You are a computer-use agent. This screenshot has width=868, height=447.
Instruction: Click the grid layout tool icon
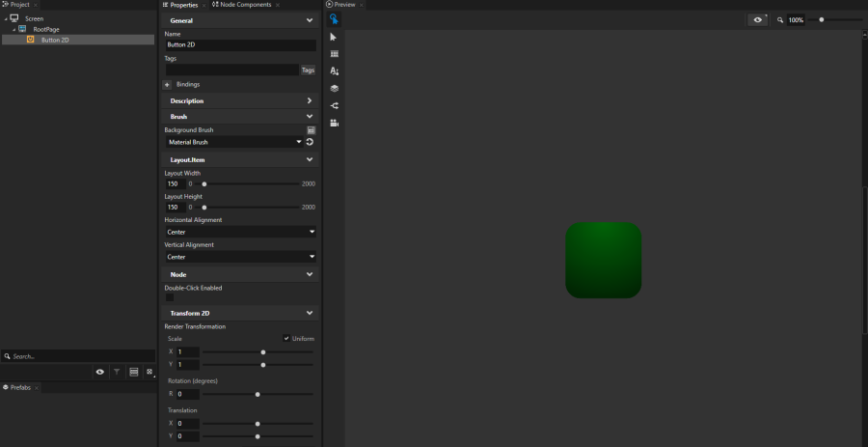(334, 54)
